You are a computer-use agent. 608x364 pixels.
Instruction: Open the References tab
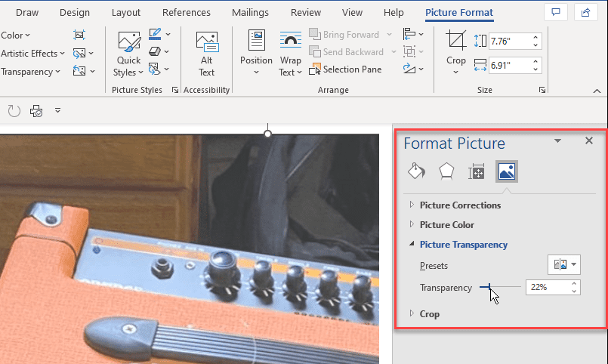187,13
